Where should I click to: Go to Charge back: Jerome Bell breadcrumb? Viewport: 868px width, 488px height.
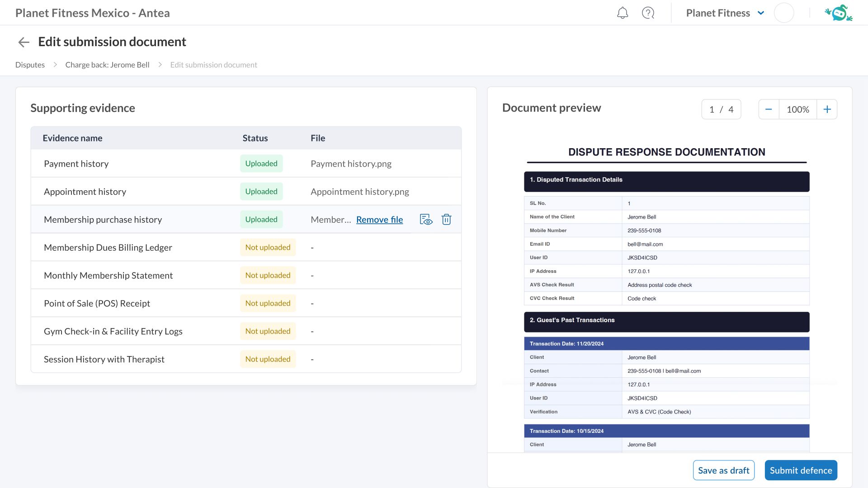click(x=107, y=65)
